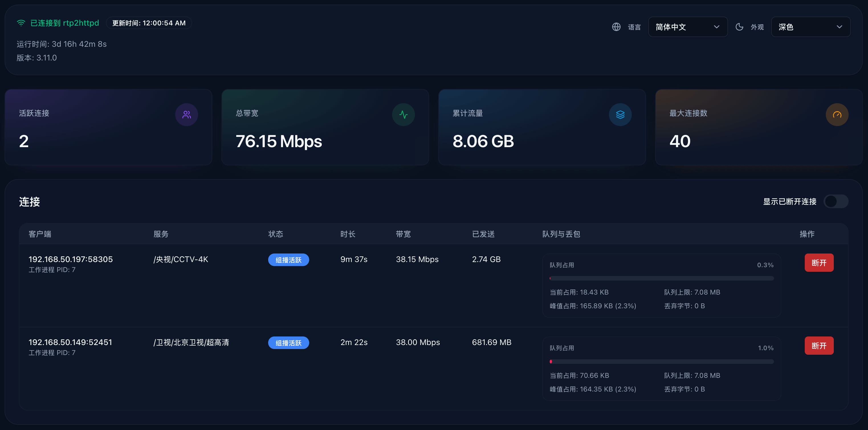This screenshot has height=430, width=868.
Task: Open the 深色 theme dropdown
Action: [810, 27]
